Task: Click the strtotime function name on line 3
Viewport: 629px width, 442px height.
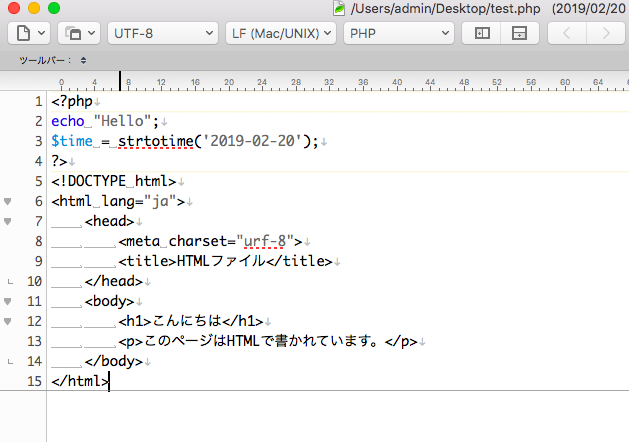Action: pos(156,141)
